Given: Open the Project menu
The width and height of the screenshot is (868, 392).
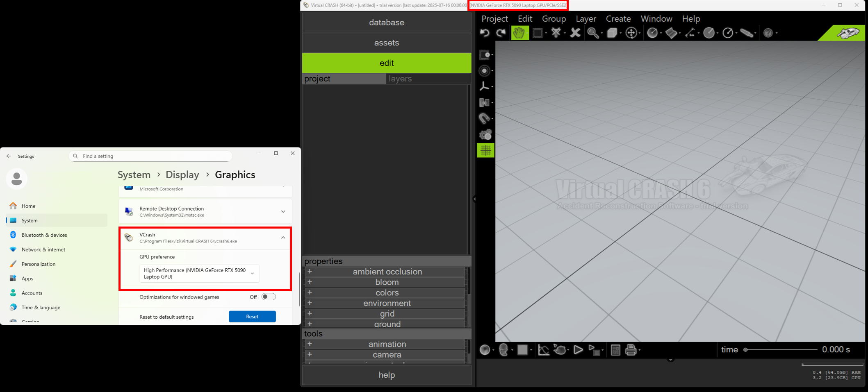Looking at the screenshot, I should [x=494, y=18].
